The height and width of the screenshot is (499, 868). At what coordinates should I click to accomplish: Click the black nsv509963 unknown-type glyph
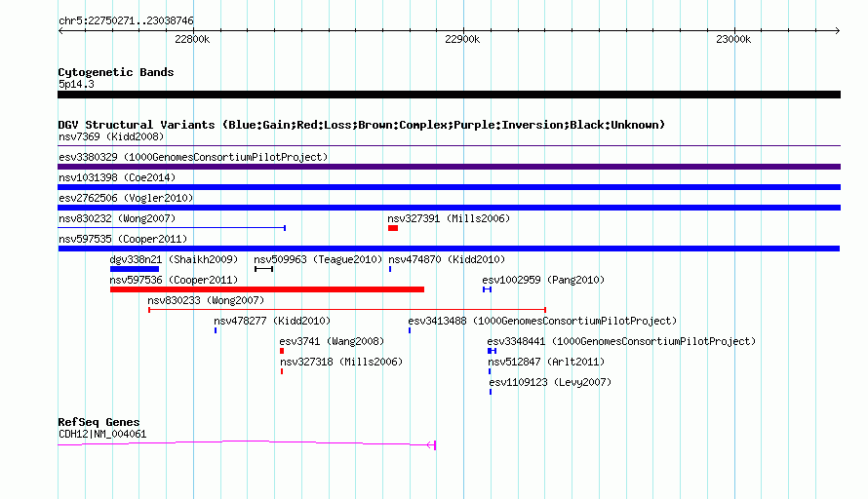[x=263, y=269]
